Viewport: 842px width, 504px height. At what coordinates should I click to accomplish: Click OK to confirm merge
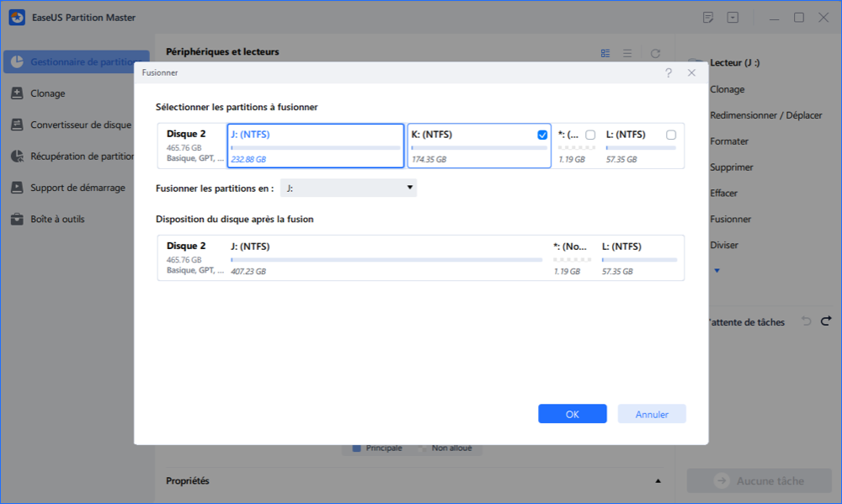point(573,414)
